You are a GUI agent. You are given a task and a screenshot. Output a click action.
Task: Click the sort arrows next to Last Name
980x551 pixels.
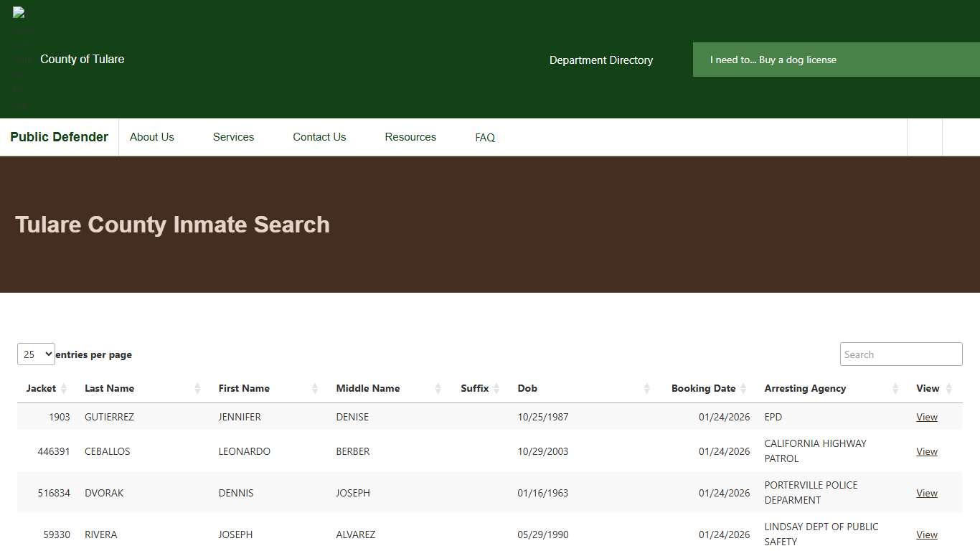[197, 388]
